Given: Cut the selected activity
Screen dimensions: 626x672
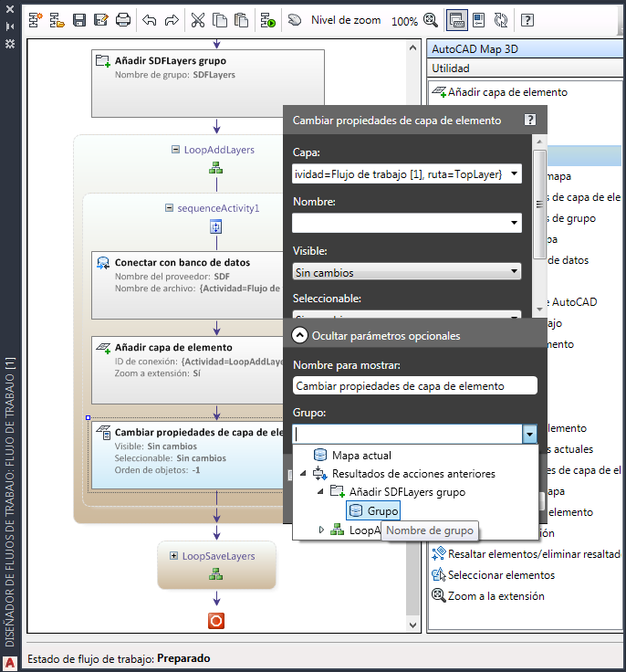Looking at the screenshot, I should (x=197, y=20).
